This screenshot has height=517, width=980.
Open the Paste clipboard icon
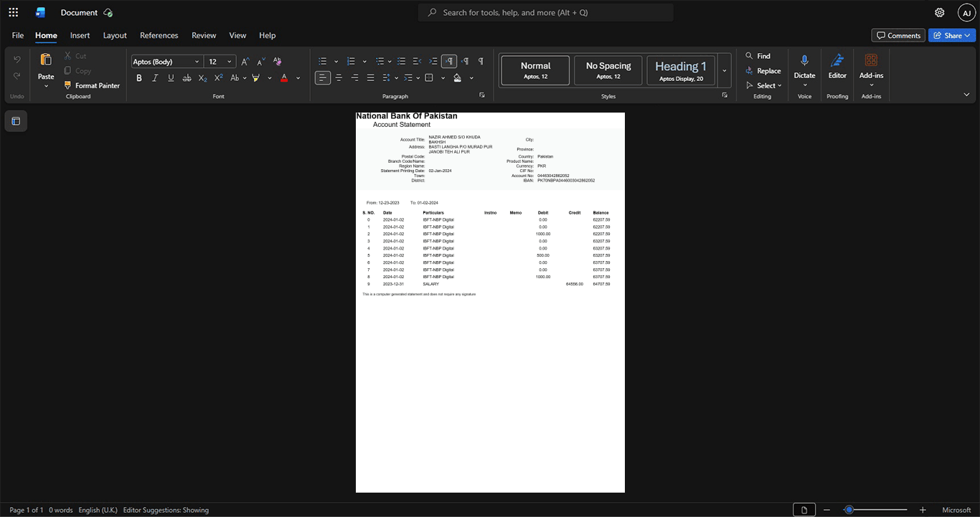[x=46, y=60]
